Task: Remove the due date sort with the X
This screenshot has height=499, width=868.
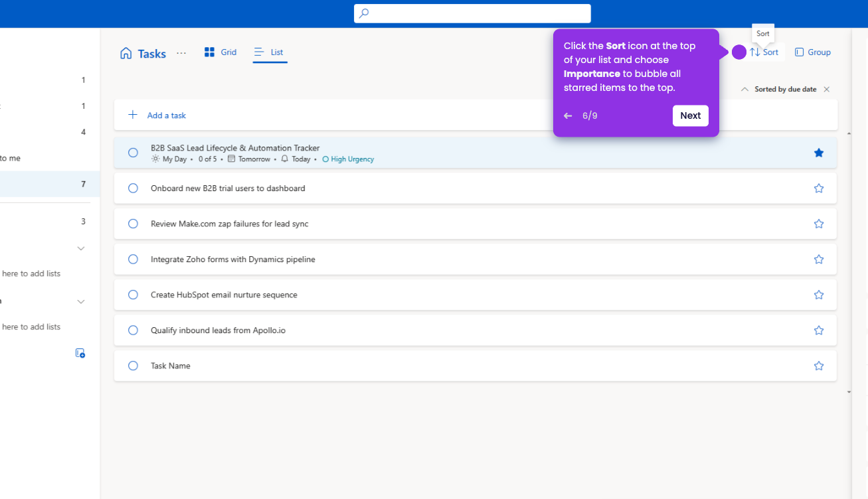Action: (x=827, y=89)
